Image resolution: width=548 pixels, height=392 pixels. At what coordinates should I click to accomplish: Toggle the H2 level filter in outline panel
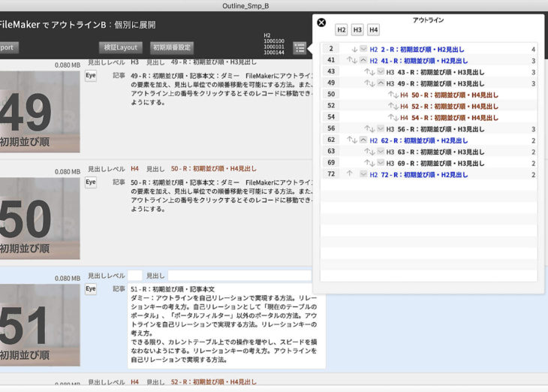(341, 30)
